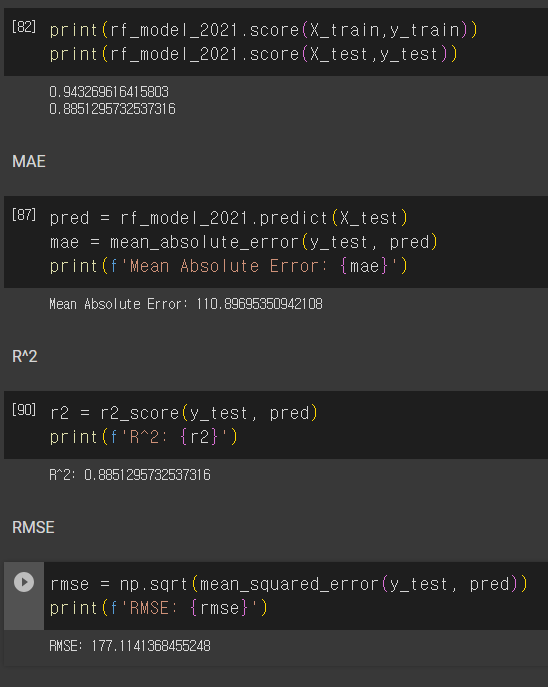Click the RMSE heading text cell
Image resolution: width=548 pixels, height=687 pixels.
33,528
